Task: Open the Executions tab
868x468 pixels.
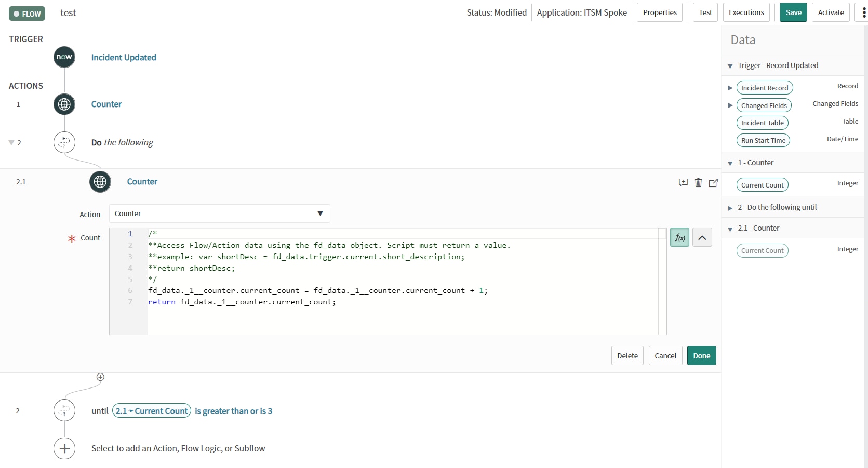Action: (x=746, y=12)
